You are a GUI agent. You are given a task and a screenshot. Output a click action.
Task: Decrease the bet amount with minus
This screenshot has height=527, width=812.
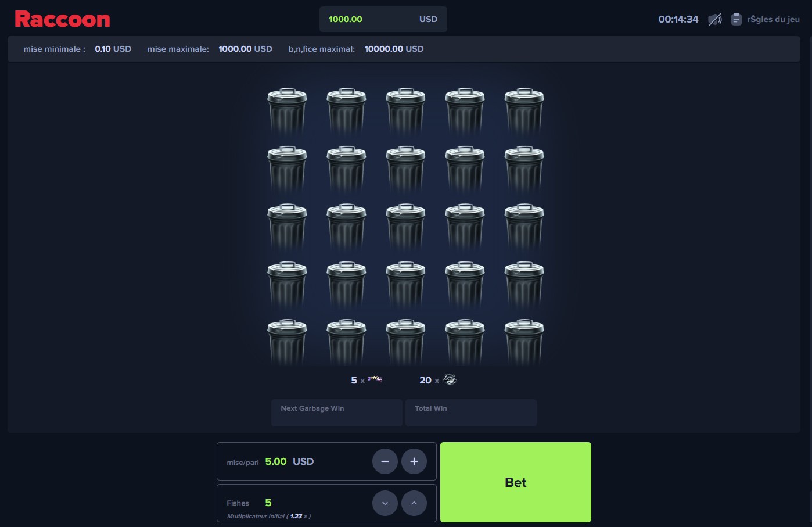tap(385, 461)
